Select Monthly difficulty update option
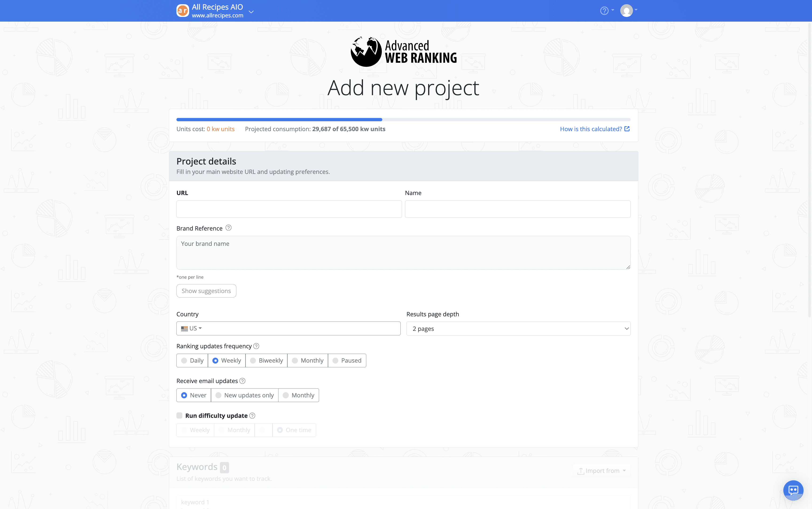 (234, 430)
